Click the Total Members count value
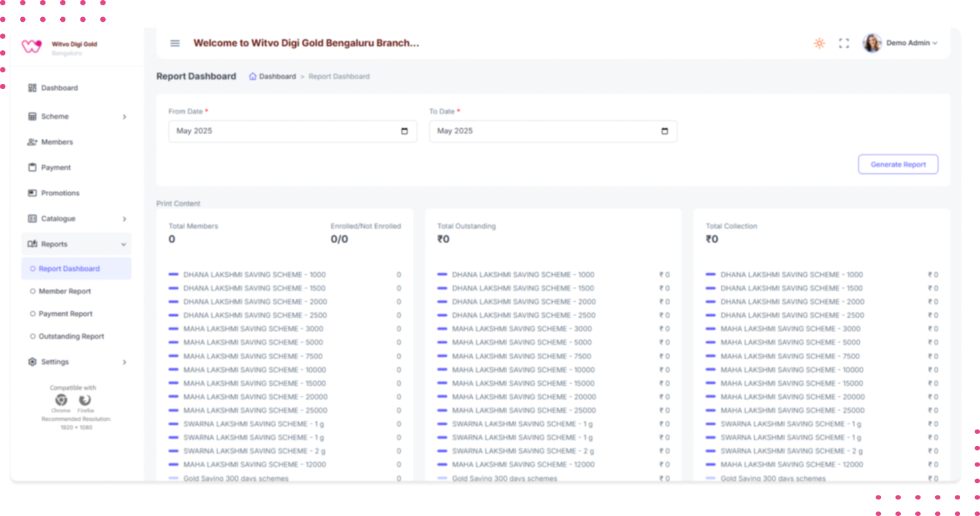 172,239
